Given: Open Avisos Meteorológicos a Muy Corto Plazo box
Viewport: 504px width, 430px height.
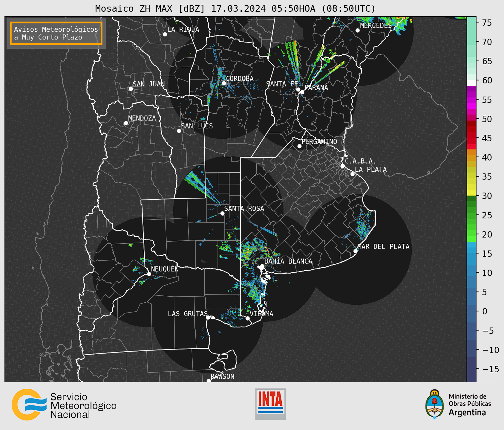Looking at the screenshot, I should (56, 33).
